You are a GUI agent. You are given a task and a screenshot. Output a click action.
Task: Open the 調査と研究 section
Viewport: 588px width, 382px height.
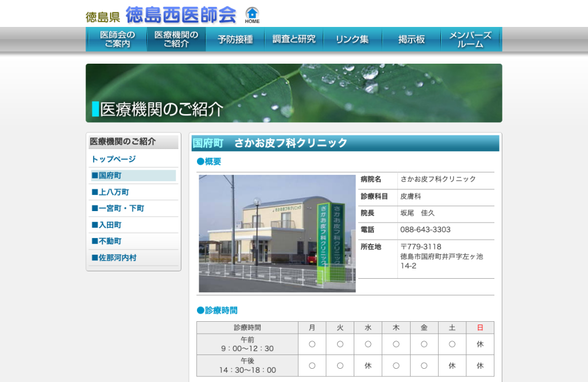click(293, 40)
